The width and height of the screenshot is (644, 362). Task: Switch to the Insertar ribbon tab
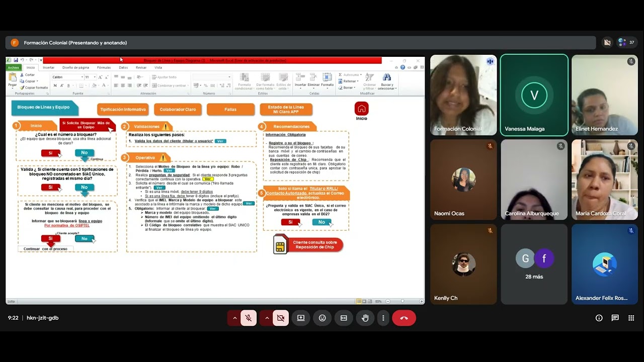[x=49, y=67]
